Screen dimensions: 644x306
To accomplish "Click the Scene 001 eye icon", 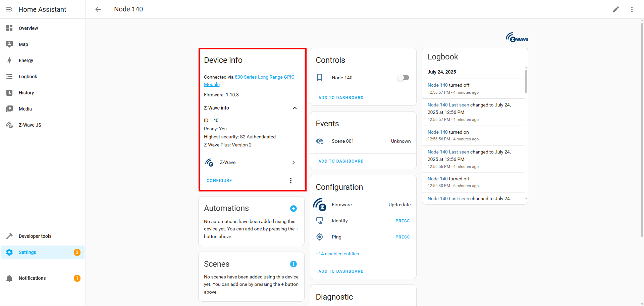I will [320, 141].
